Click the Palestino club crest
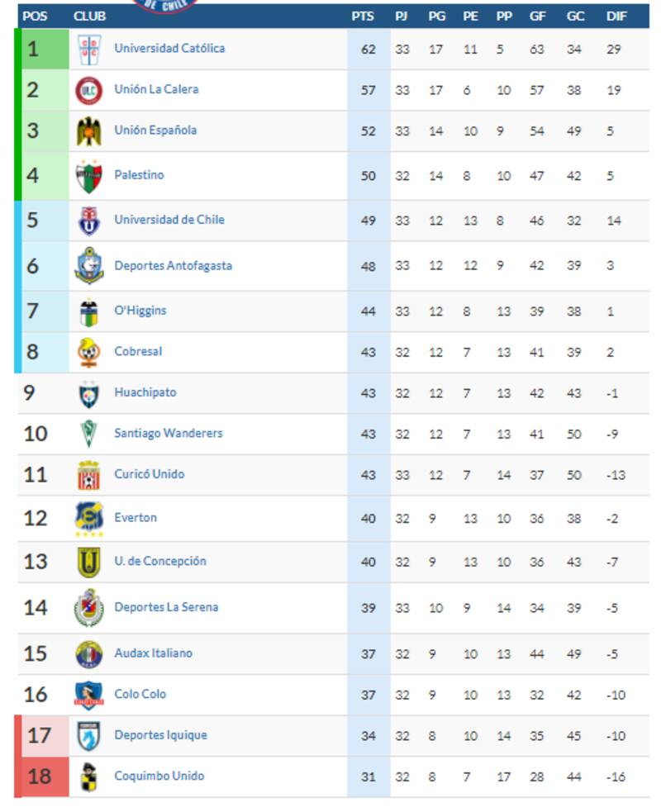This screenshot has width=661, height=812. click(89, 176)
